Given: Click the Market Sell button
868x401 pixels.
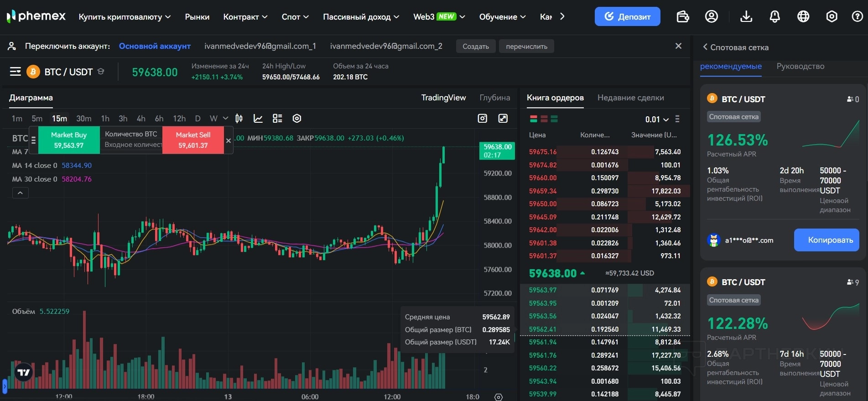Looking at the screenshot, I should click(193, 140).
